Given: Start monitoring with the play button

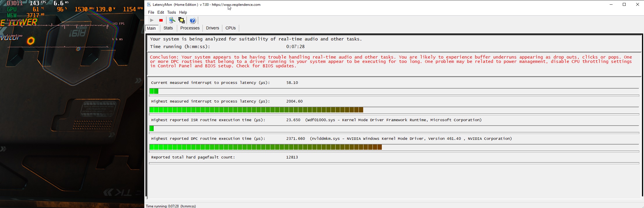Looking at the screenshot, I should pos(152,20).
